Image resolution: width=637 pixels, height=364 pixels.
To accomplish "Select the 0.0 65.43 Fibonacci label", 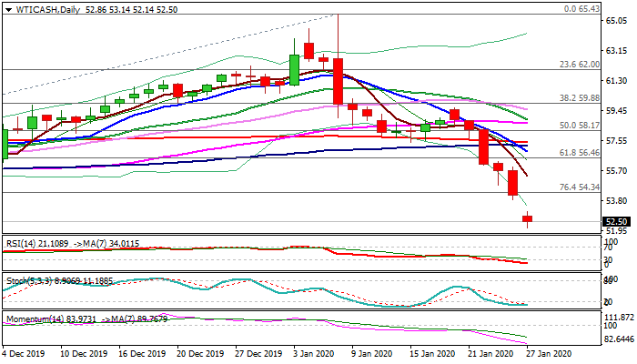I will 581,8.
